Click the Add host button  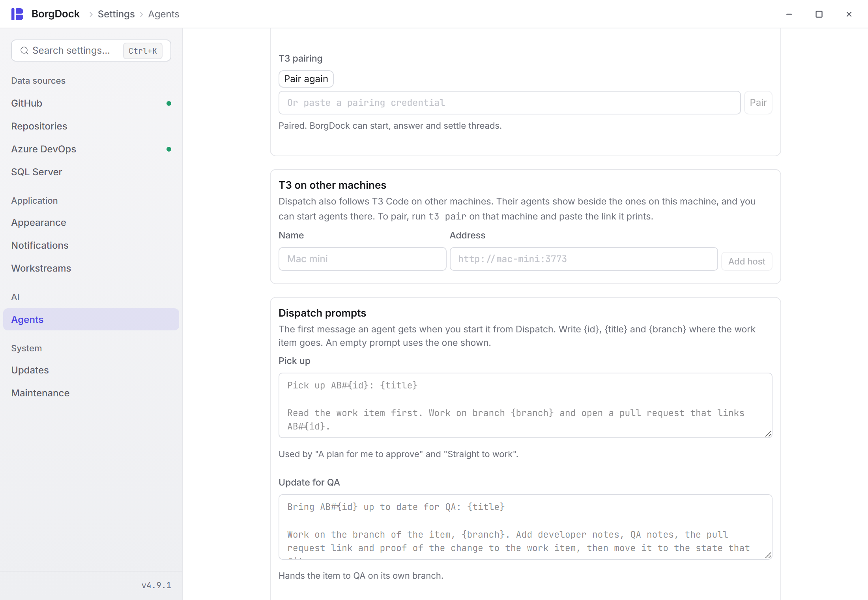click(x=746, y=261)
